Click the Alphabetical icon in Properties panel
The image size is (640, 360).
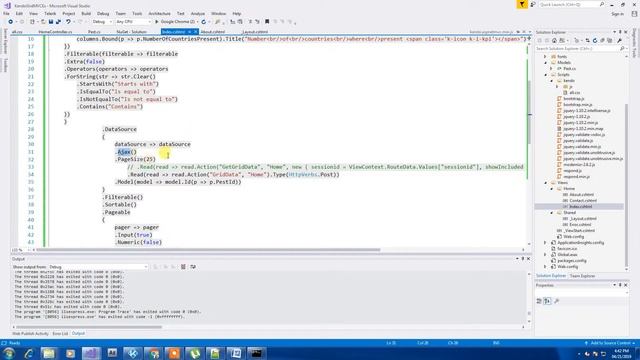click(547, 301)
